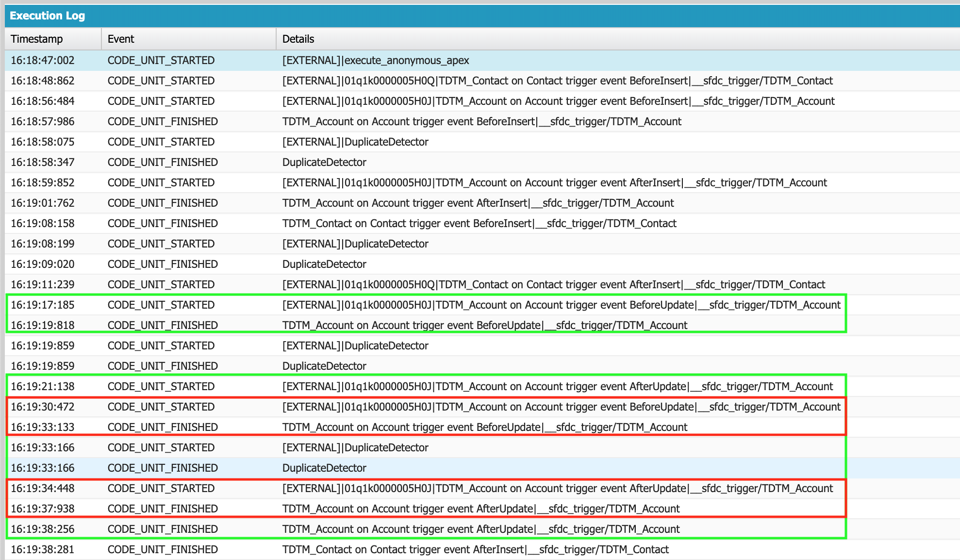Sort the log by the Timestamp column

[36, 39]
